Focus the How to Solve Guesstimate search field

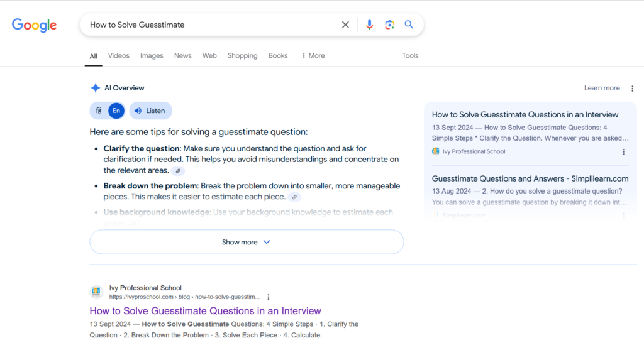click(214, 25)
